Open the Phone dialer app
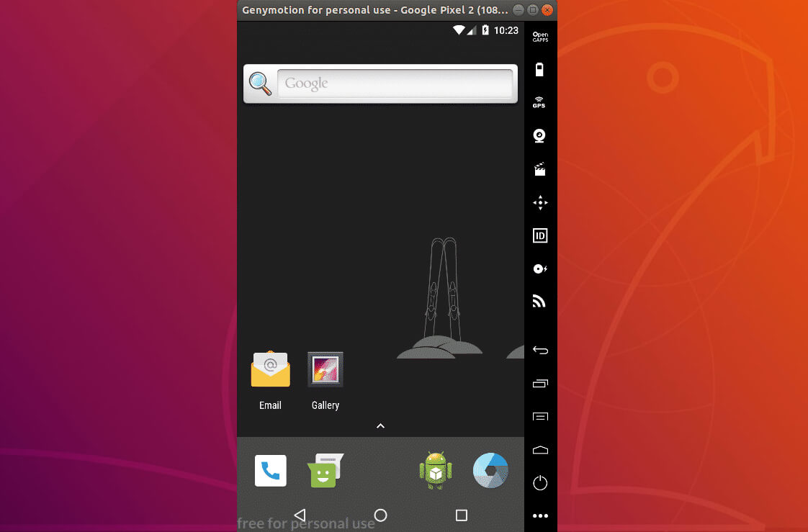This screenshot has width=808, height=532. (271, 471)
